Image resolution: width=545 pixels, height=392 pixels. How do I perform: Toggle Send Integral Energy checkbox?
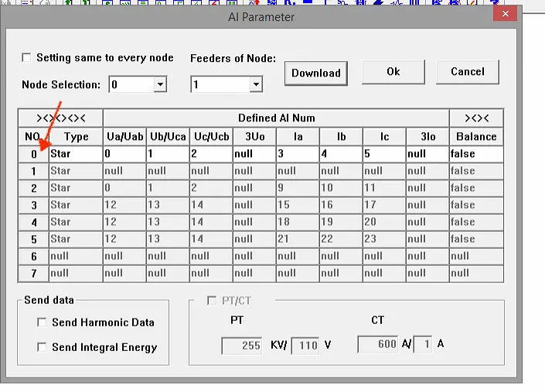[42, 347]
